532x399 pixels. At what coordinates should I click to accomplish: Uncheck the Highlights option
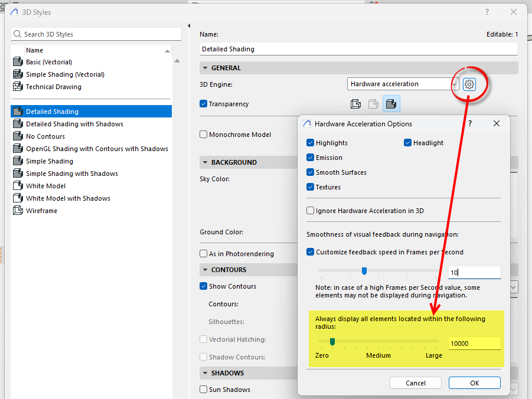pos(310,143)
